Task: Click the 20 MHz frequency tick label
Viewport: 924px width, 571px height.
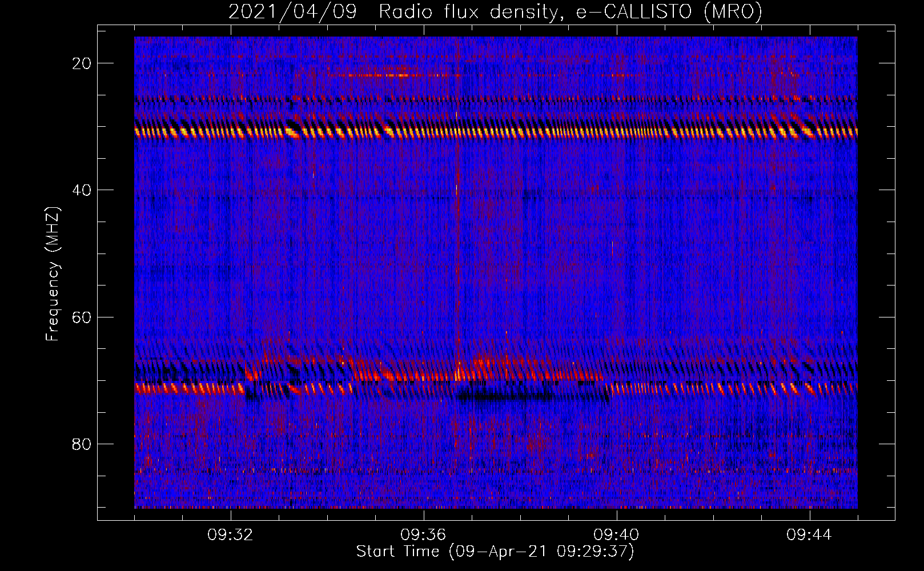Action: (82, 63)
